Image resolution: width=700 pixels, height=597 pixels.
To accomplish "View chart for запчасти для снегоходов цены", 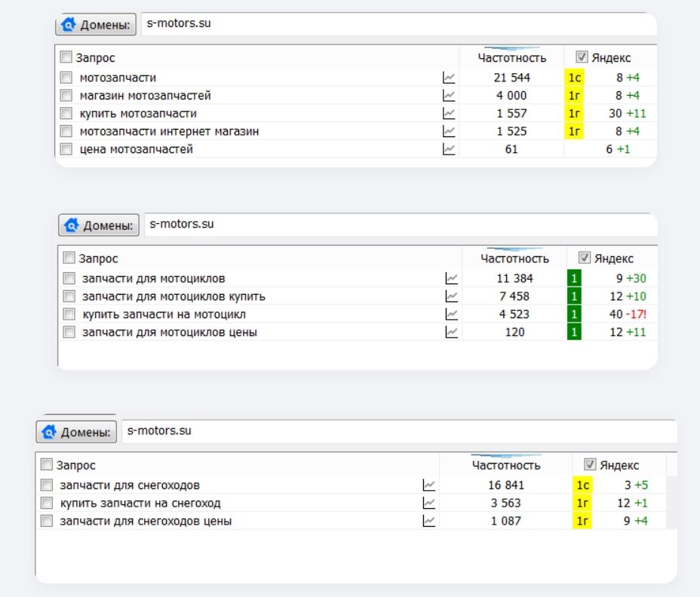I will coord(428,521).
